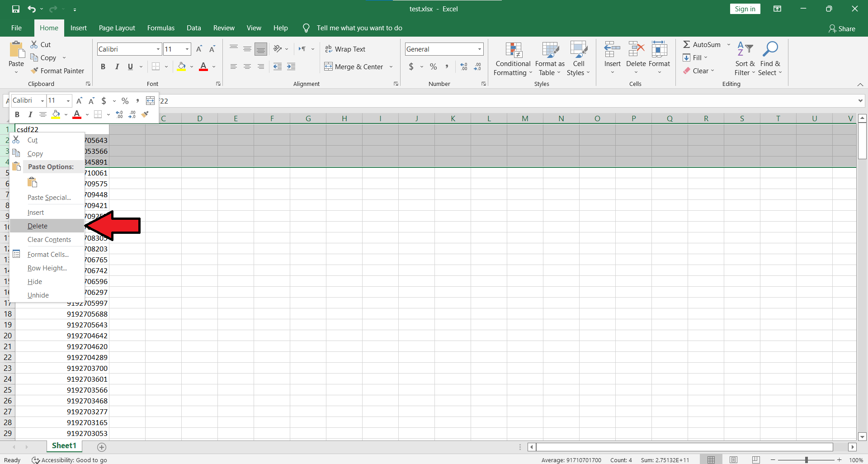The width and height of the screenshot is (868, 464).
Task: Toggle Wrap Text in Alignment group
Action: (x=345, y=49)
